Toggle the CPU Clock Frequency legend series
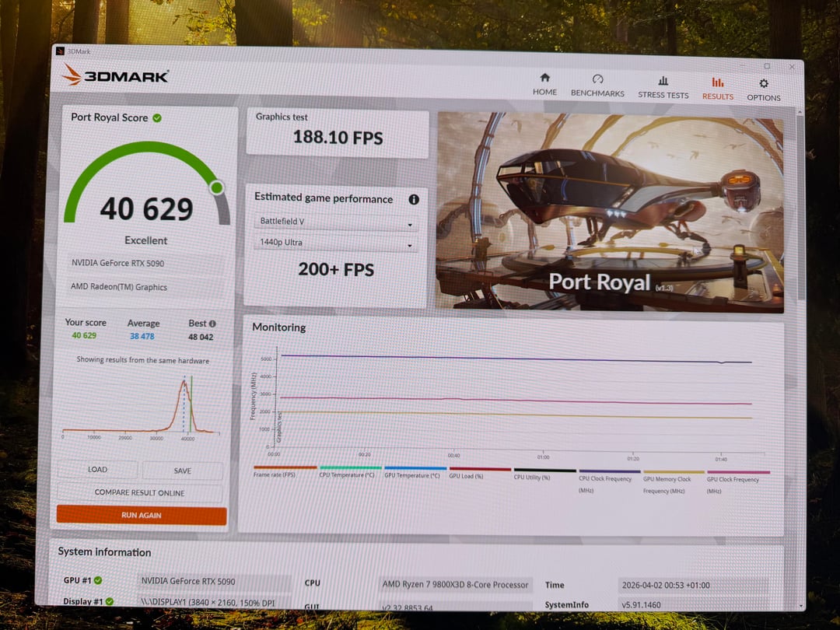The width and height of the screenshot is (840, 630). (x=609, y=475)
